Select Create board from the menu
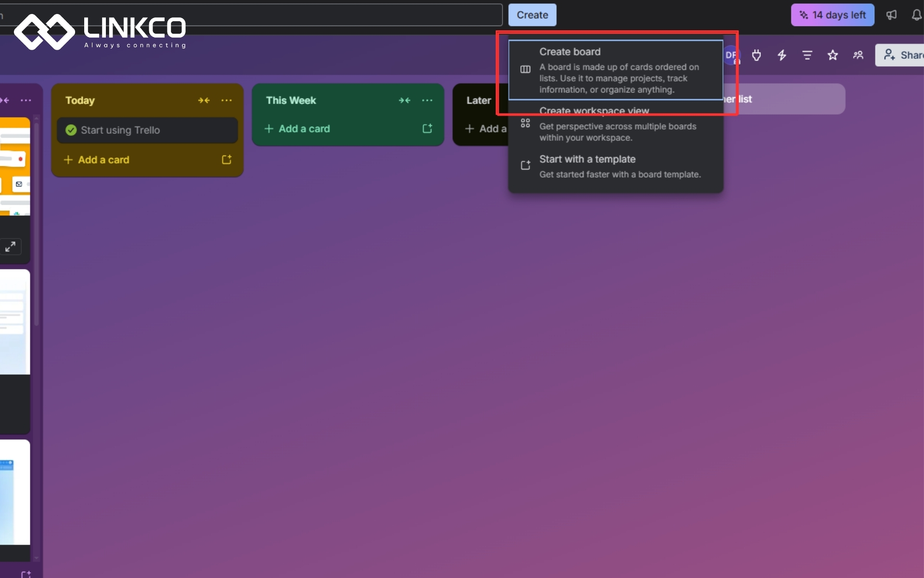Screen dimensions: 924x578 pyautogui.click(x=616, y=70)
